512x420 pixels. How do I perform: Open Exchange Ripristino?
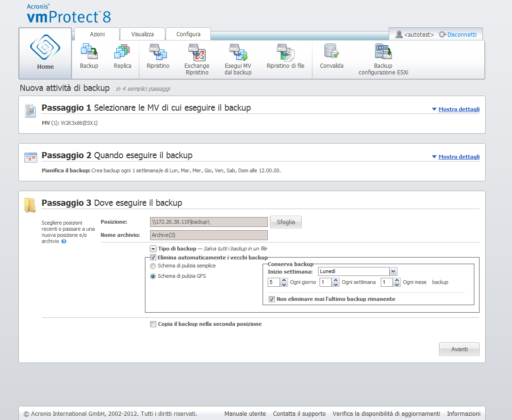point(197,52)
